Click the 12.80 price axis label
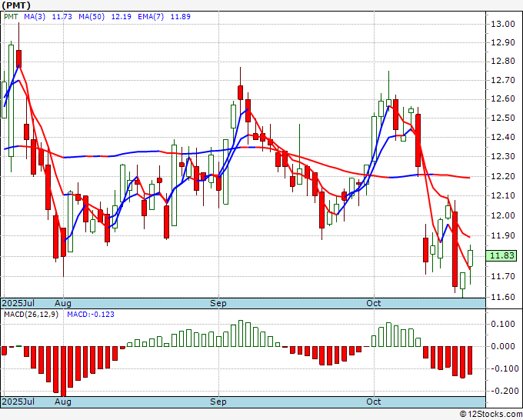This screenshot has height=420, width=523. tap(503, 62)
